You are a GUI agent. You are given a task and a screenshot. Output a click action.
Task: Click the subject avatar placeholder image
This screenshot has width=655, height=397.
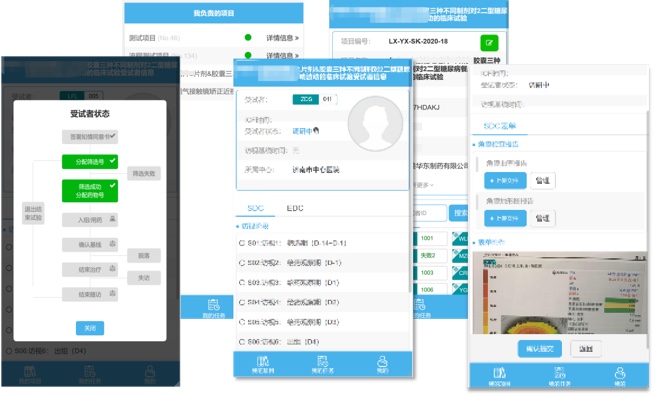coord(376,124)
